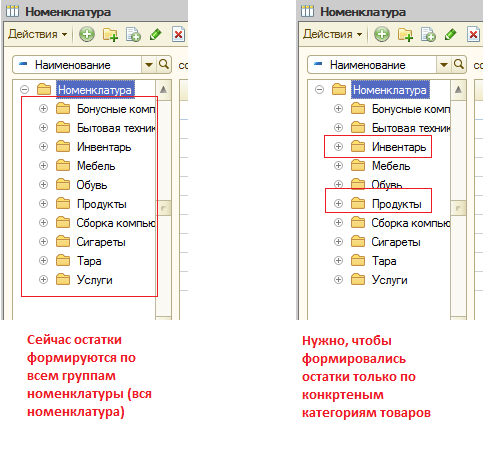Viewport: 500px width, 460px height.
Task: Expand the Инвентарь folder in right tree
Action: point(338,146)
